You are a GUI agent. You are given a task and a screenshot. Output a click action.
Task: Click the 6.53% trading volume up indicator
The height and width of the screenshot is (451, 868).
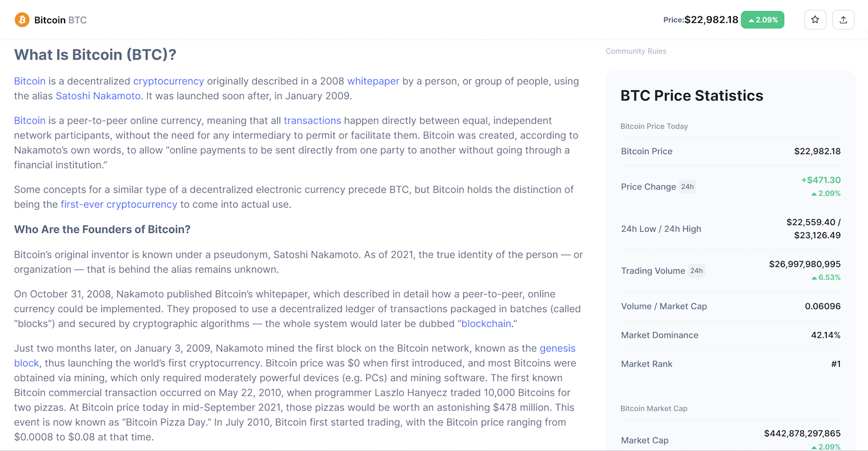[826, 277]
